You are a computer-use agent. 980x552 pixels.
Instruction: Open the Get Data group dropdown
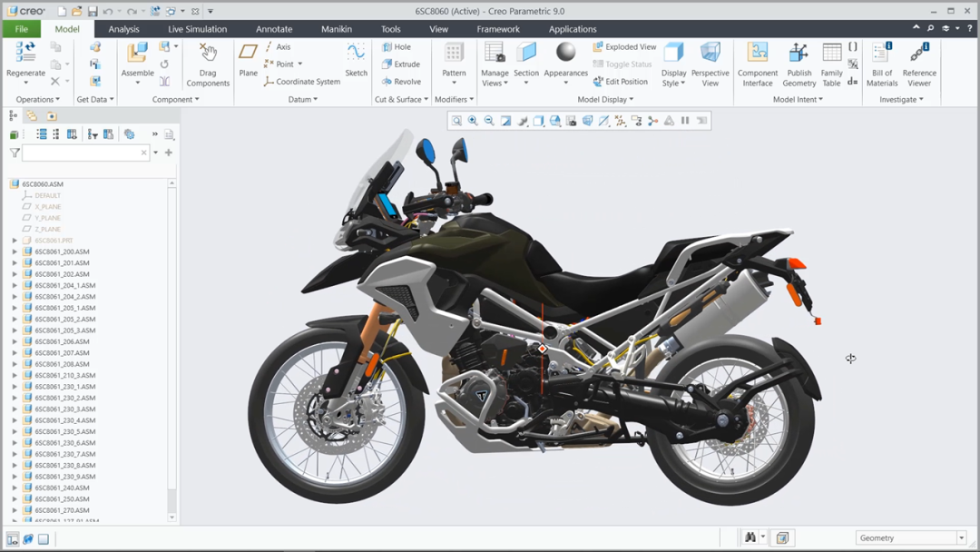point(95,99)
